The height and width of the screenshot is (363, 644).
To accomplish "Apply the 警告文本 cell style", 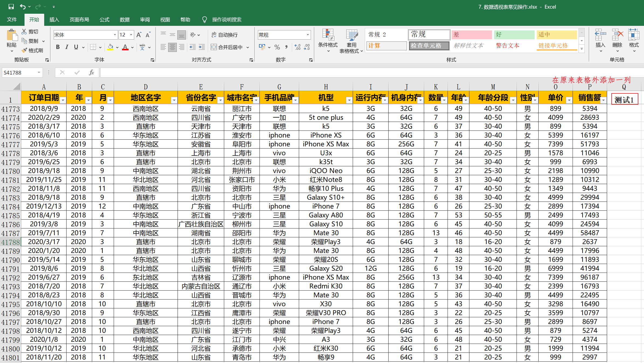I will click(514, 45).
